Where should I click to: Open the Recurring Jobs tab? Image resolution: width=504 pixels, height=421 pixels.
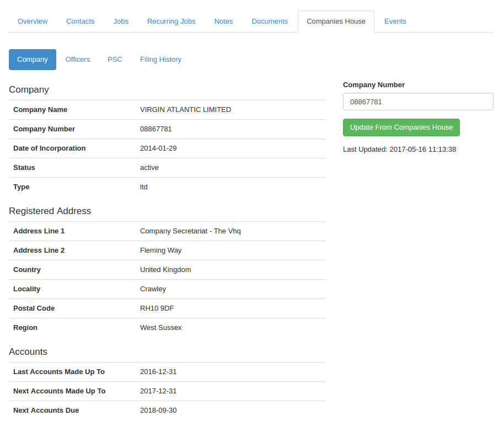pos(171,21)
